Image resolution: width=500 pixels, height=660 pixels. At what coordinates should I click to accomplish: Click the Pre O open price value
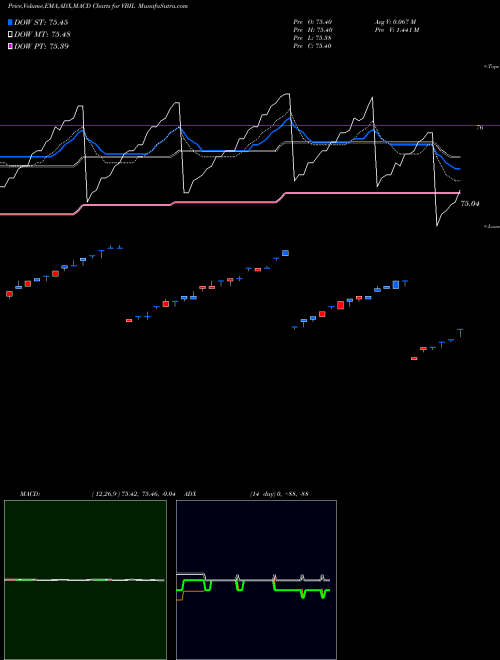[x=313, y=22]
